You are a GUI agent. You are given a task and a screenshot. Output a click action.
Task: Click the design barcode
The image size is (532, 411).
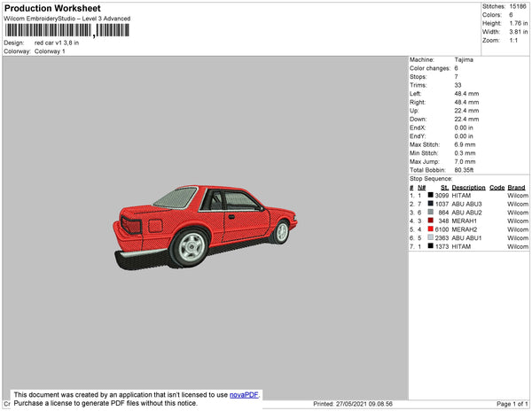pyautogui.click(x=66, y=30)
